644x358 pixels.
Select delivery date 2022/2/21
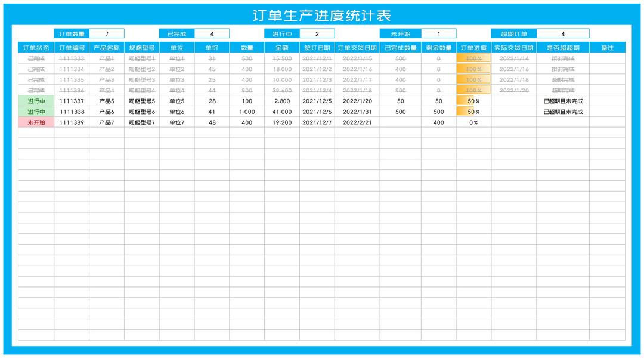(357, 122)
